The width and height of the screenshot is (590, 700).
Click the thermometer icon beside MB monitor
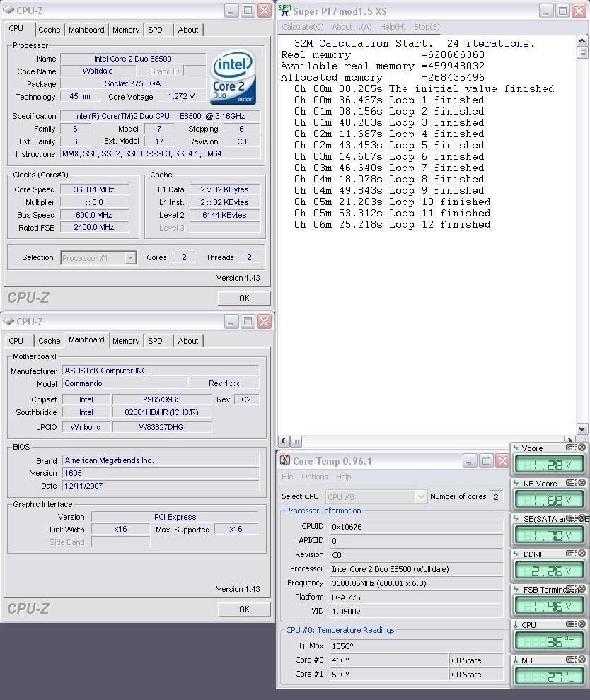516,660
